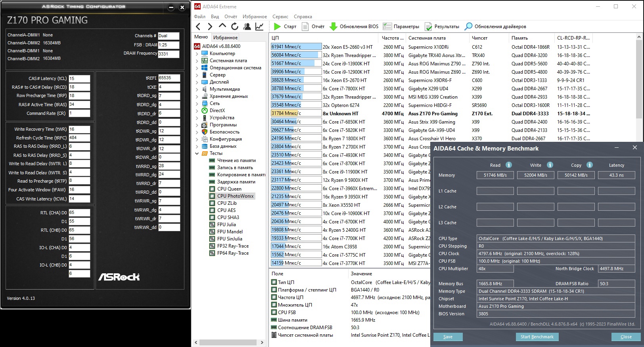Image resolution: width=644 pixels, height=347 pixels.
Task: Select the FPU Mandel test
Action: coord(230,232)
